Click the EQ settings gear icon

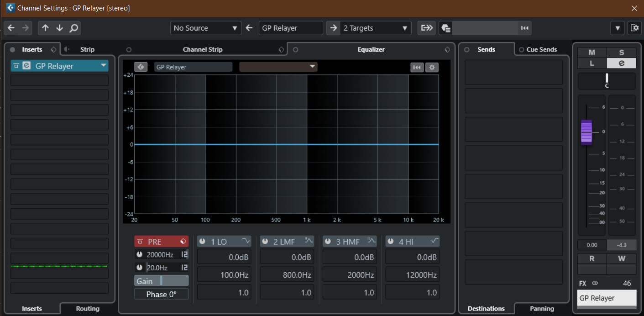432,67
